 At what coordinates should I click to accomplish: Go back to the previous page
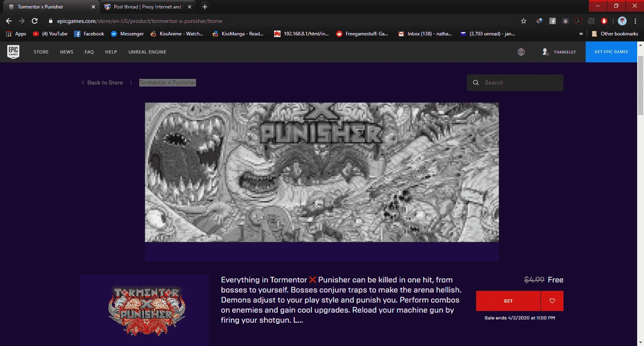point(9,21)
